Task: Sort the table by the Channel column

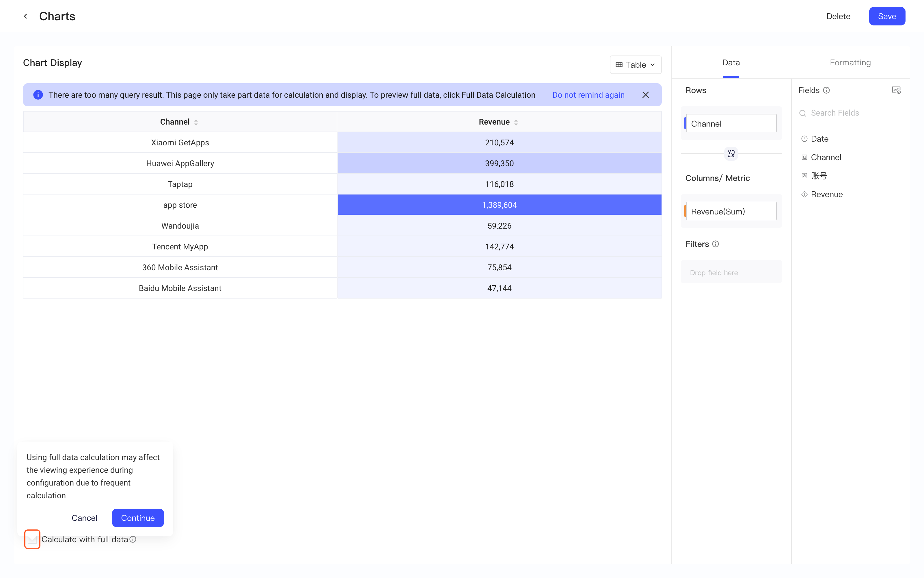Action: click(x=196, y=122)
